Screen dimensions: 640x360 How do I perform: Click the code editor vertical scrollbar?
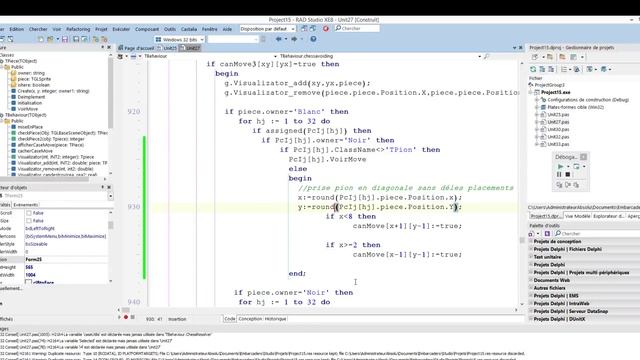coord(522,184)
